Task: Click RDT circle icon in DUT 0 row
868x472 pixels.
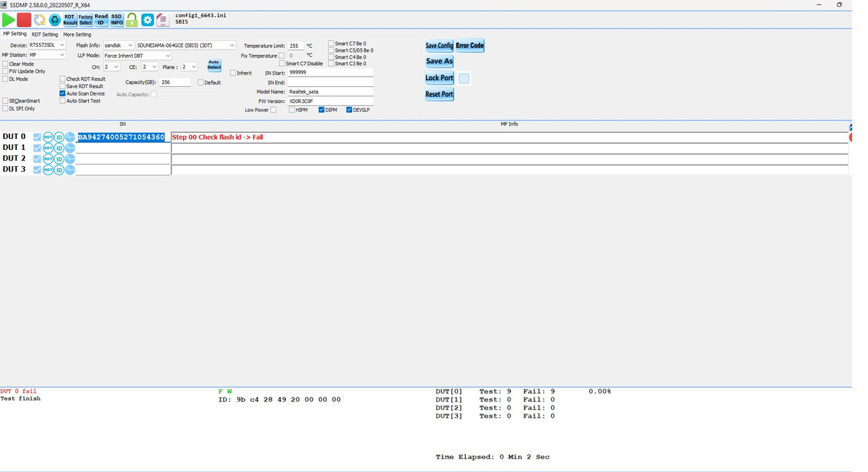Action: [48, 137]
